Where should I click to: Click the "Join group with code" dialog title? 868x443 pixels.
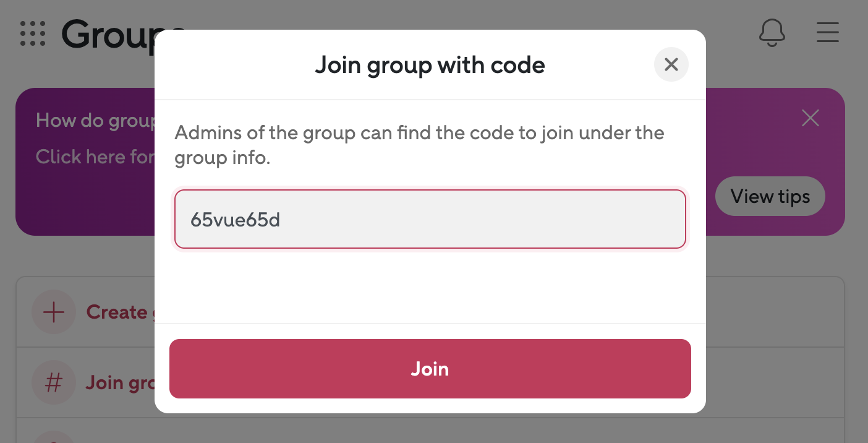click(x=430, y=65)
